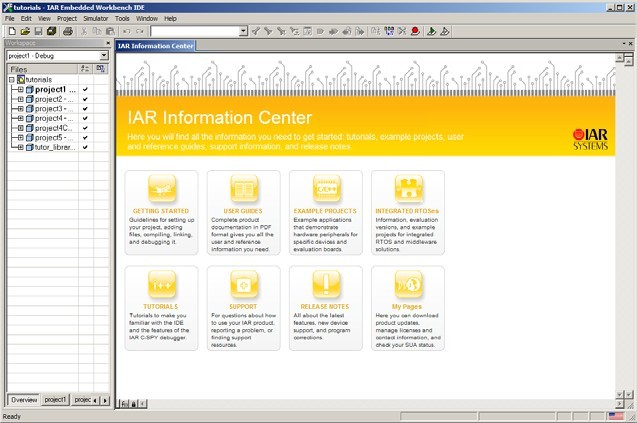Click the Redo arrow icon

[x=140, y=31]
